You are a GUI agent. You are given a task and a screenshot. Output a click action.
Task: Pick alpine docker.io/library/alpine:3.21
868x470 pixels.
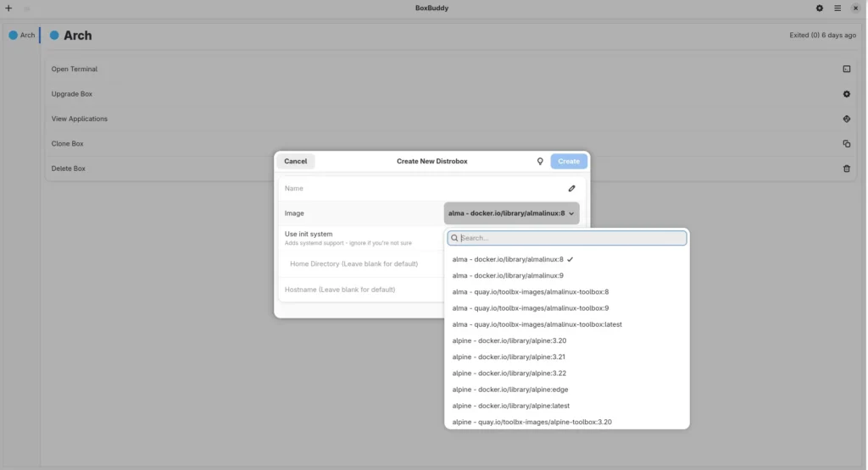567,357
